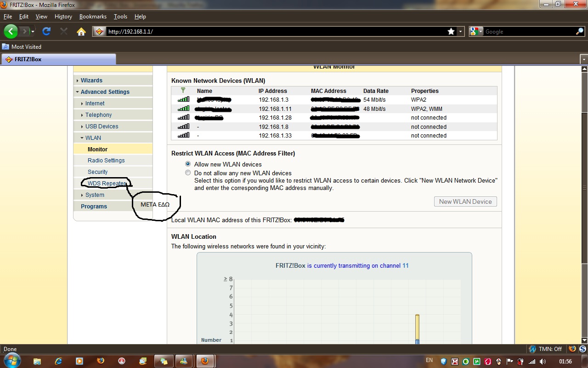
Task: Switch to the FRITZ!Box tab
Action: click(58, 59)
